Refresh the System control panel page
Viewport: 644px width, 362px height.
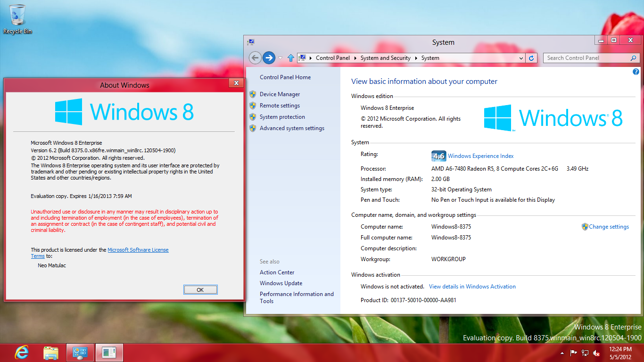coord(532,58)
